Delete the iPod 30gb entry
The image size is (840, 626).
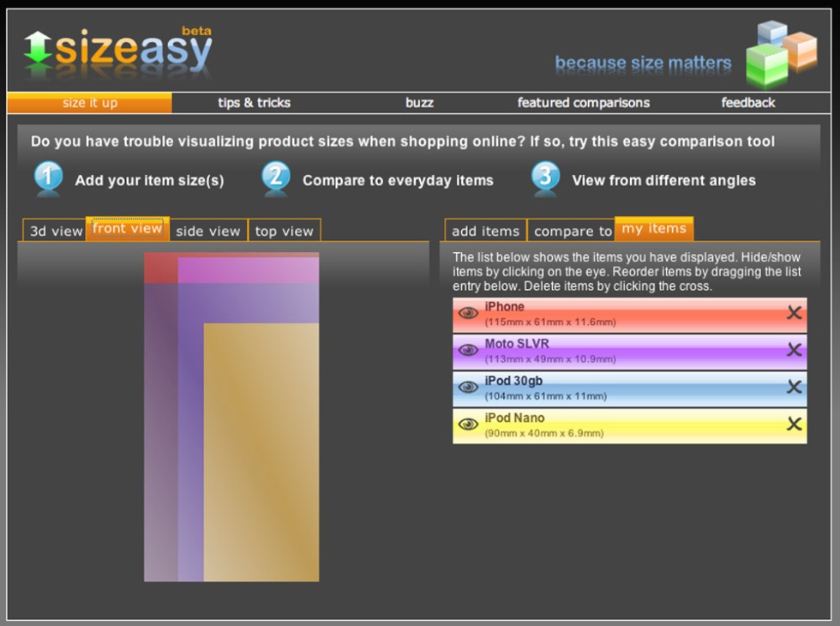[x=794, y=387]
